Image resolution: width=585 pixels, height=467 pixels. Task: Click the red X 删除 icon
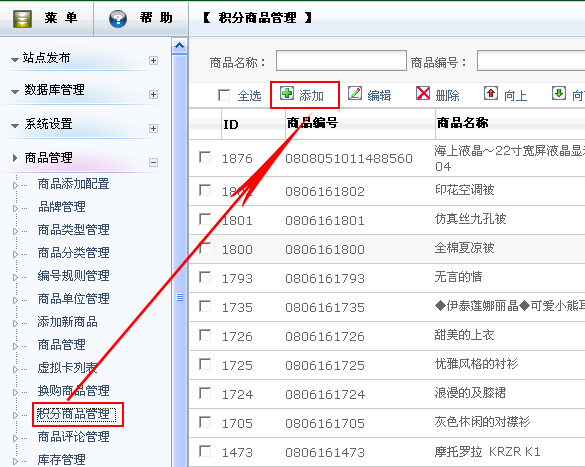click(x=423, y=93)
